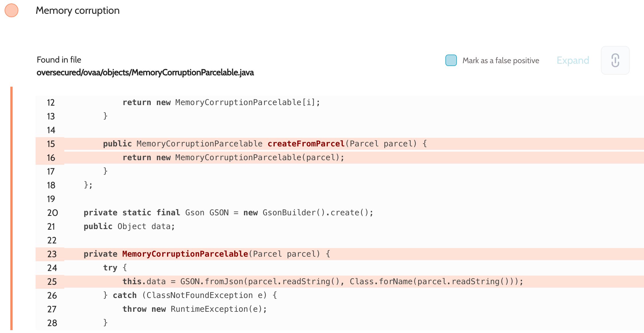Select line number 23 in the gutter
Viewport: 644px width, 333px height.
click(x=52, y=254)
